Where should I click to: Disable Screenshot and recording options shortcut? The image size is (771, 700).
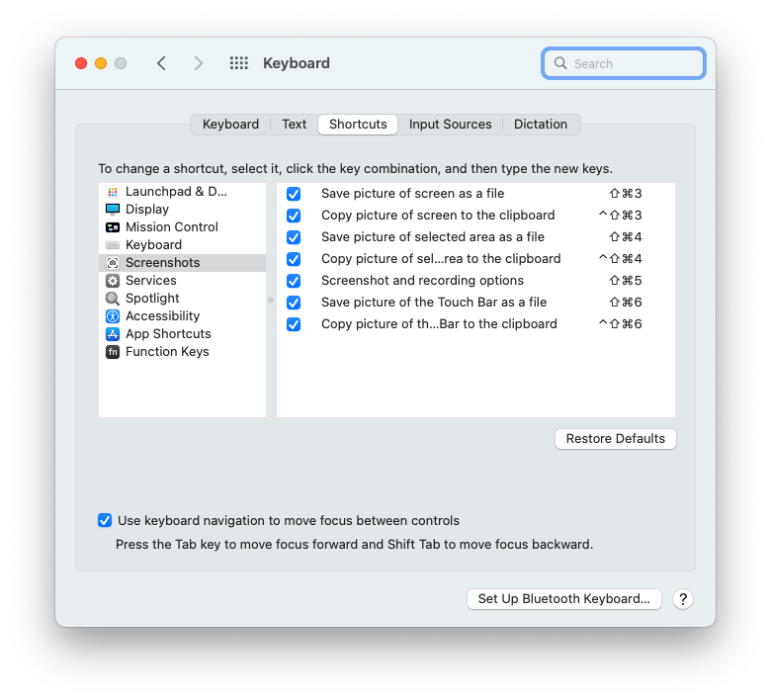[x=294, y=281]
